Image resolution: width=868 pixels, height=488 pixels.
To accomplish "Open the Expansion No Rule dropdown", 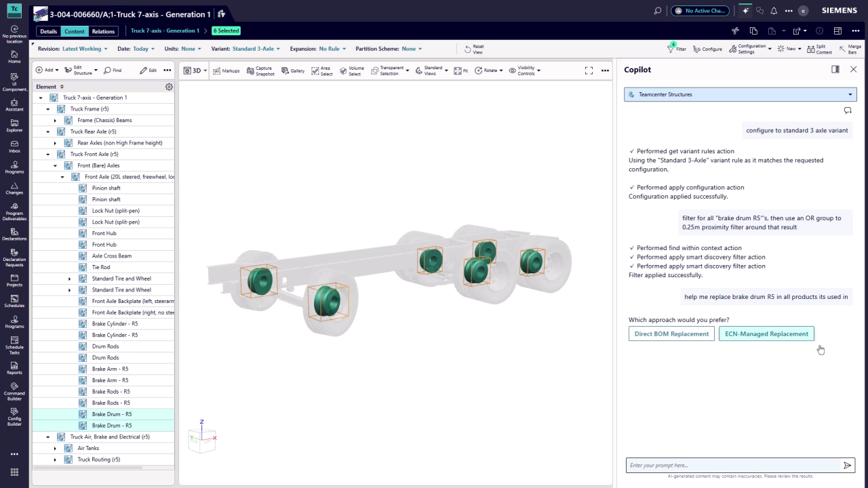I will 332,49.
